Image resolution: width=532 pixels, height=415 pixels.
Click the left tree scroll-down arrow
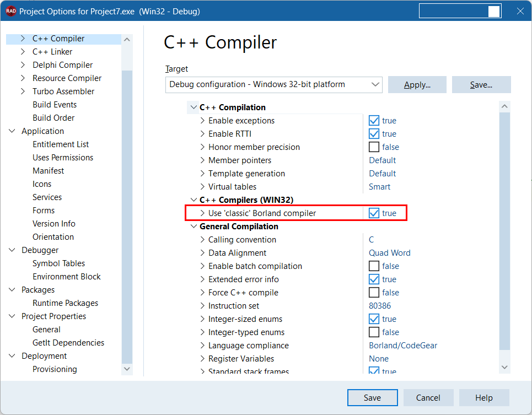[127, 369]
